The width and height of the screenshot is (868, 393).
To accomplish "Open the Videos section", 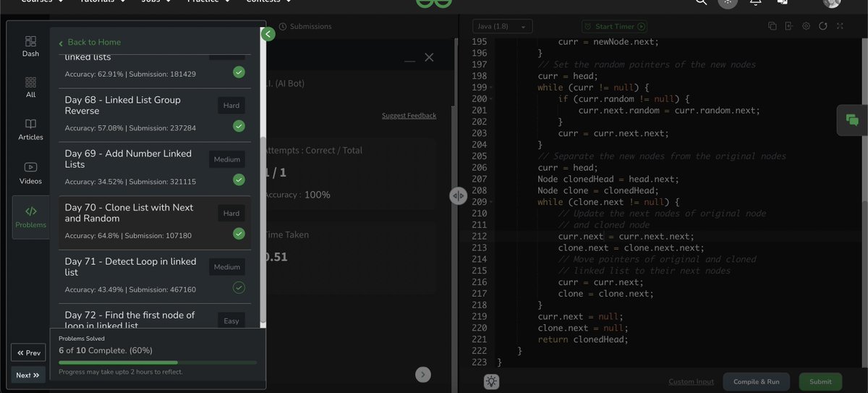I will (30, 174).
